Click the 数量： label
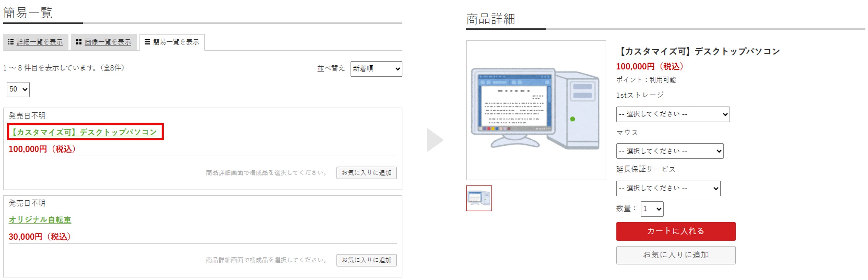Image resolution: width=868 pixels, height=280 pixels. pyautogui.click(x=626, y=209)
